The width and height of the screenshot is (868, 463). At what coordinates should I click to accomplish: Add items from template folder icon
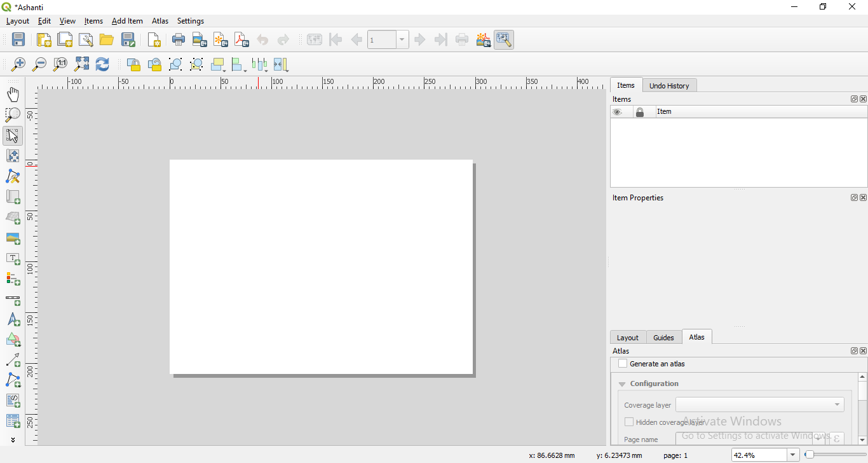point(107,39)
